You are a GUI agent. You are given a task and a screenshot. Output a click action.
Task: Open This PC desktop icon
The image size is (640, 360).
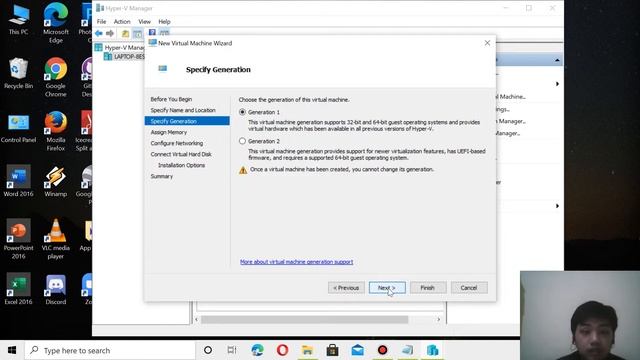(18, 19)
